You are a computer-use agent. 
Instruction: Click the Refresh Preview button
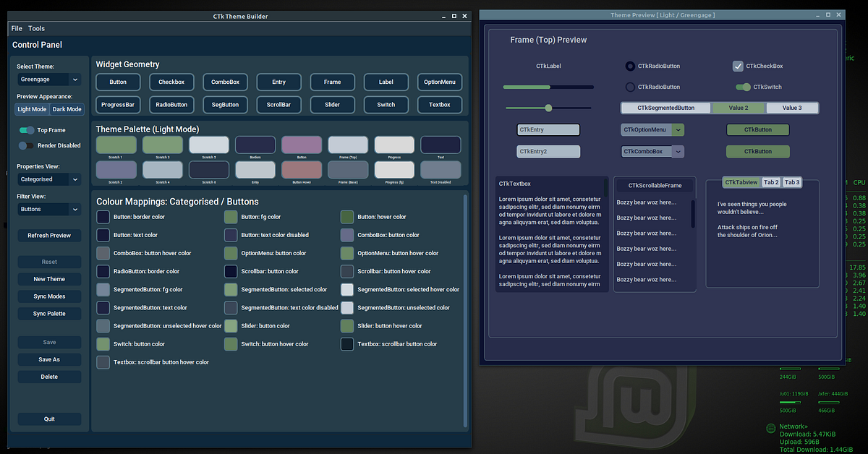(48, 235)
